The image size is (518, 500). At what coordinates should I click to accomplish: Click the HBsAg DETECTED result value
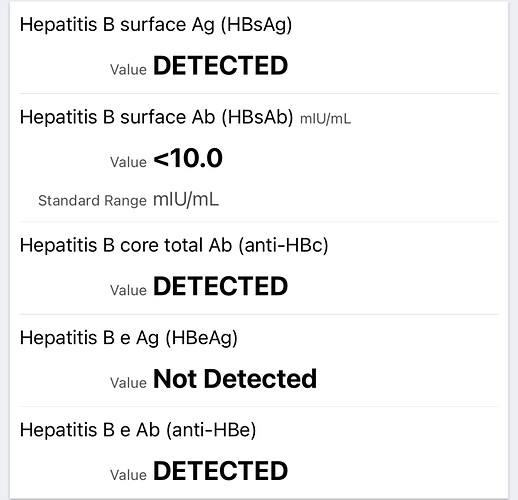pos(220,65)
